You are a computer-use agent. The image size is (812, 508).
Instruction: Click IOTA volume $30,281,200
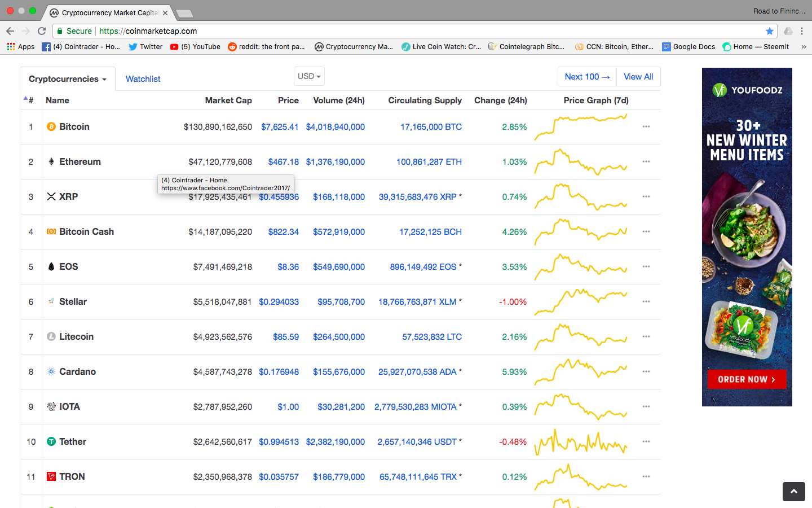[x=341, y=407]
